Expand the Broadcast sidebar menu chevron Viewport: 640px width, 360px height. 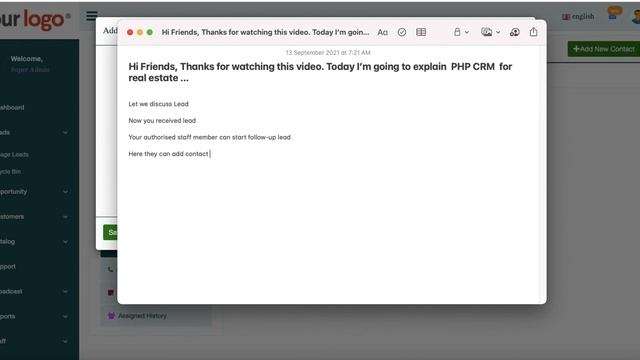[65, 292]
